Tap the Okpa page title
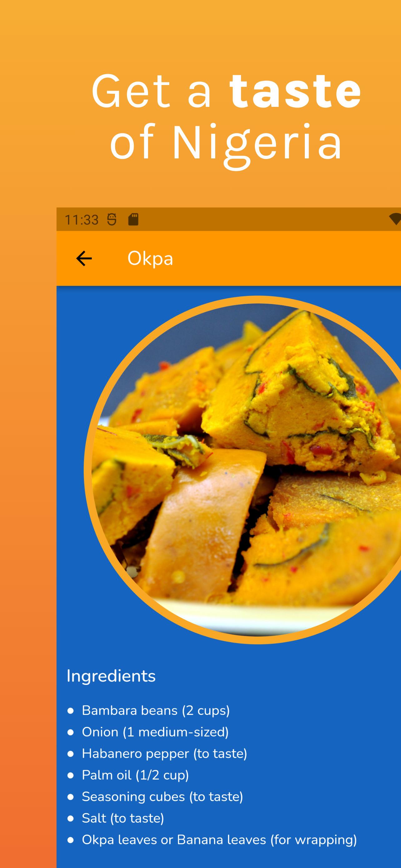 tap(150, 259)
